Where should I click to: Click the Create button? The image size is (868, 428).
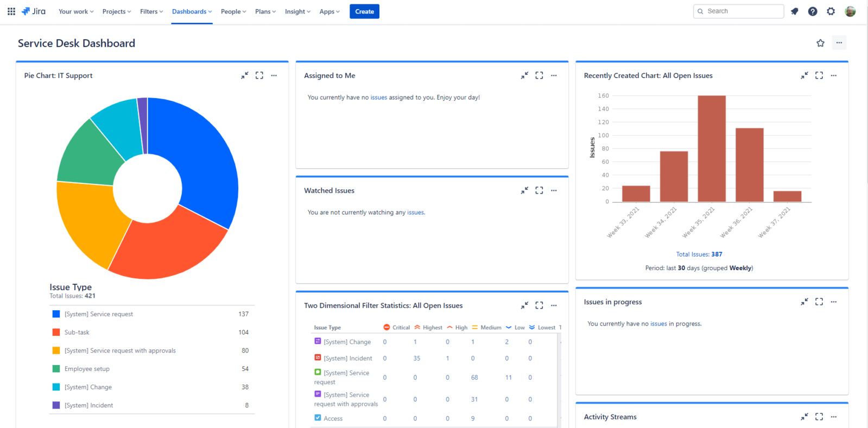click(364, 11)
